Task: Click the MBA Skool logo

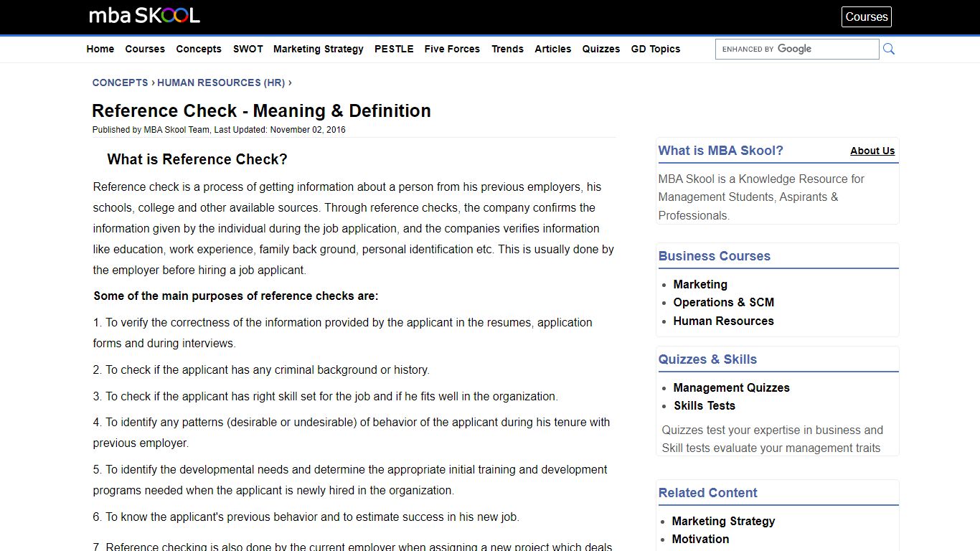Action: click(144, 15)
